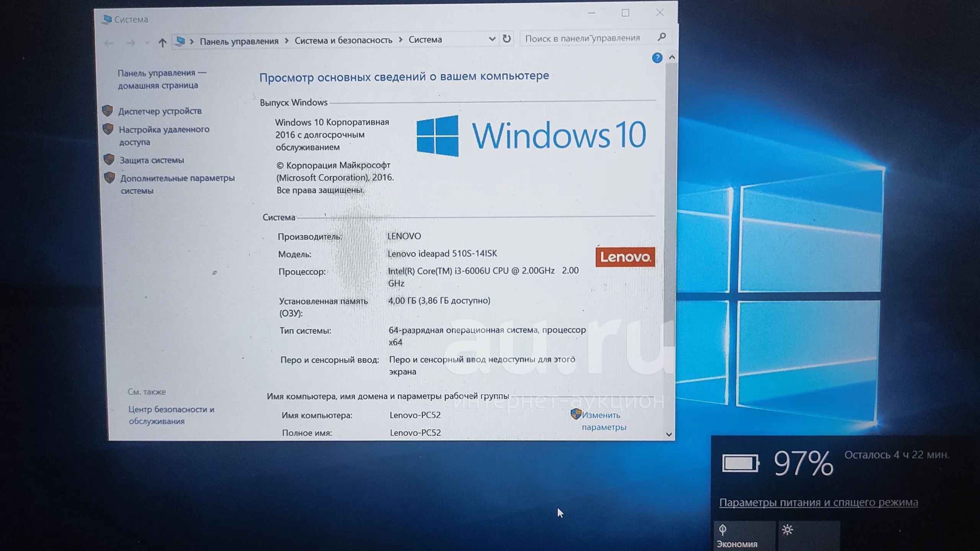980x551 pixels.
Task: Click shield icon beside Защита системы
Action: click(109, 159)
